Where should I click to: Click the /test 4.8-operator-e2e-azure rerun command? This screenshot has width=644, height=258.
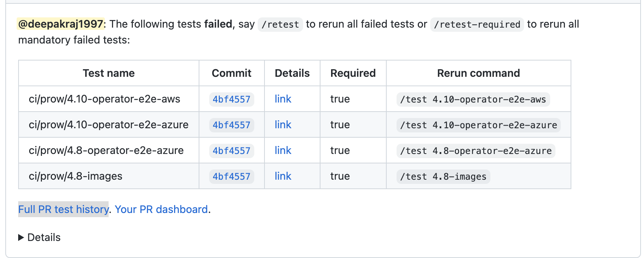[x=476, y=151]
